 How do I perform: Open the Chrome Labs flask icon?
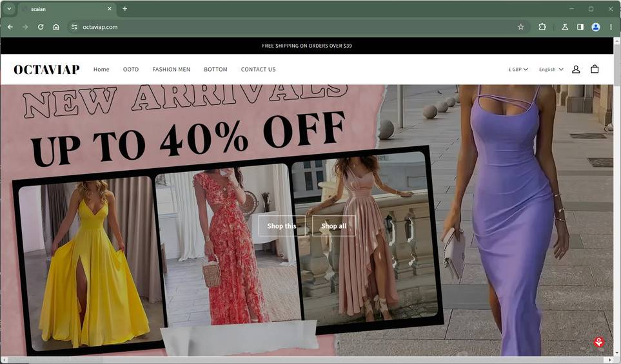tap(565, 27)
